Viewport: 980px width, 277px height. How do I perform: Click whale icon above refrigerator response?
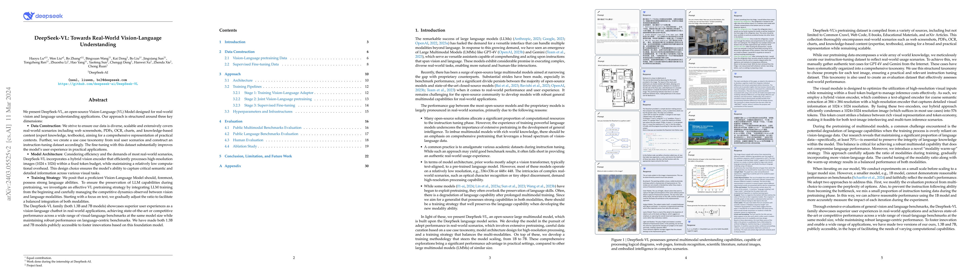pos(735,12)
